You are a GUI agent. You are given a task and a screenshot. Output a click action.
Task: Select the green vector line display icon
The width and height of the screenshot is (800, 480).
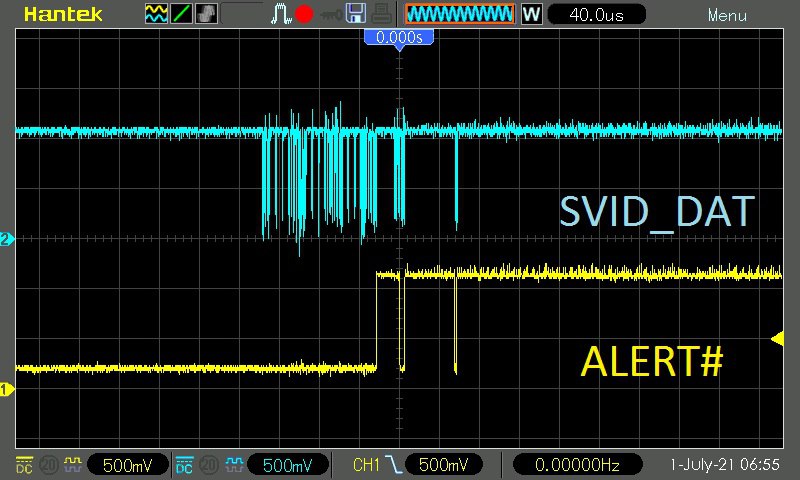click(181, 14)
